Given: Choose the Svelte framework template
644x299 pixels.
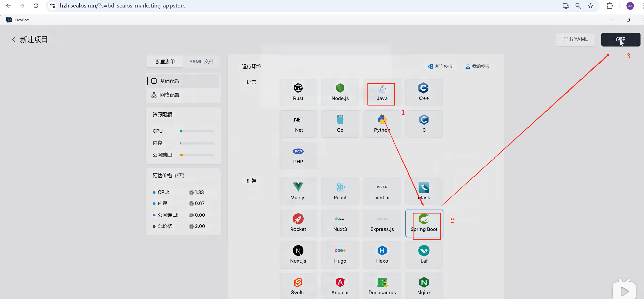Looking at the screenshot, I should click(298, 286).
